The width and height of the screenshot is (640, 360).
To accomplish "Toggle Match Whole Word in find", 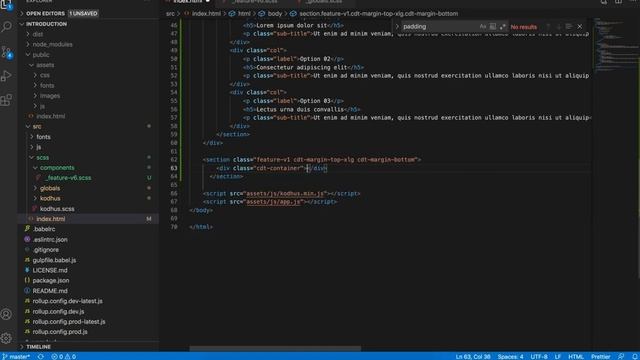I will click(493, 27).
